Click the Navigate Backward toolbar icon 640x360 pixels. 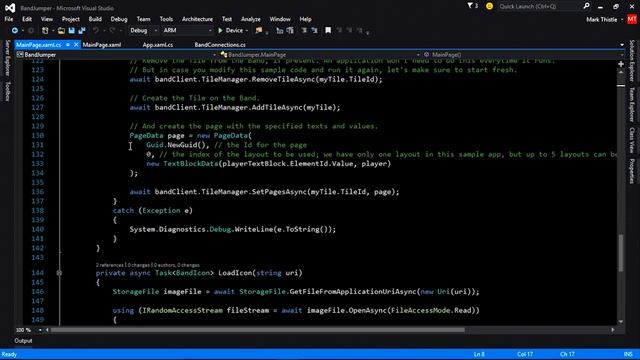tap(14, 31)
